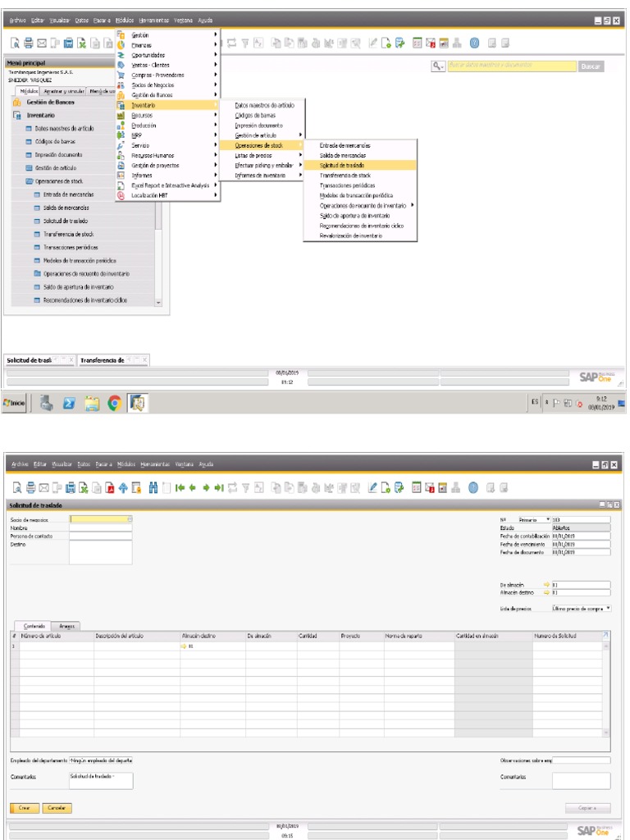Open the Empleado del departamento dropdown
Screen dimensions: 630x840
101,760
